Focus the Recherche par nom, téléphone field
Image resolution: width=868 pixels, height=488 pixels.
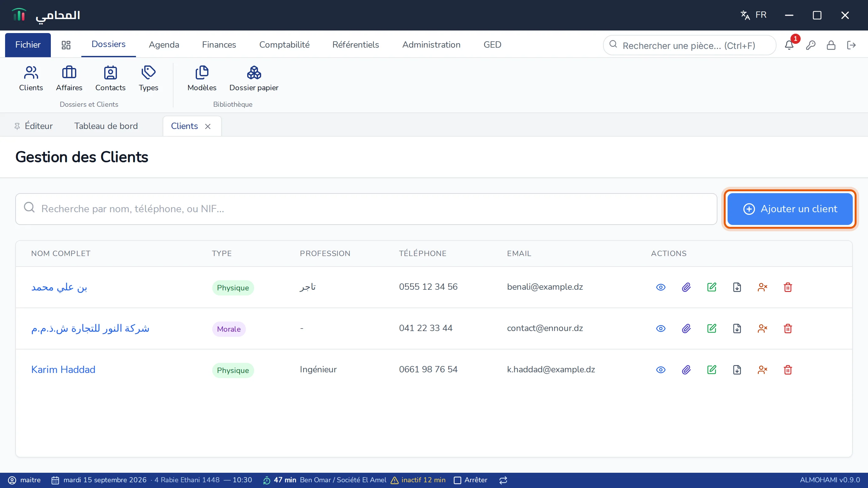366,209
